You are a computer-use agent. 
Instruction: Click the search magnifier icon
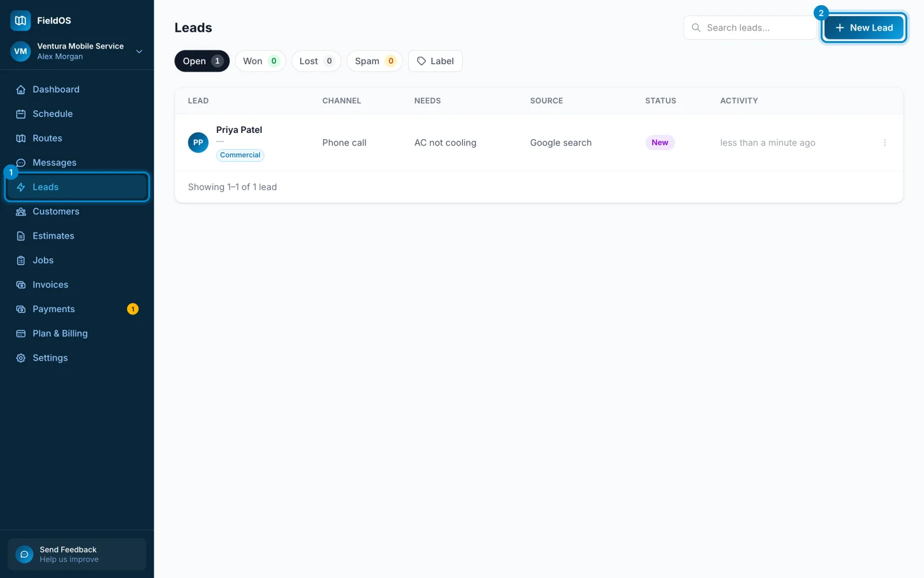pos(696,28)
